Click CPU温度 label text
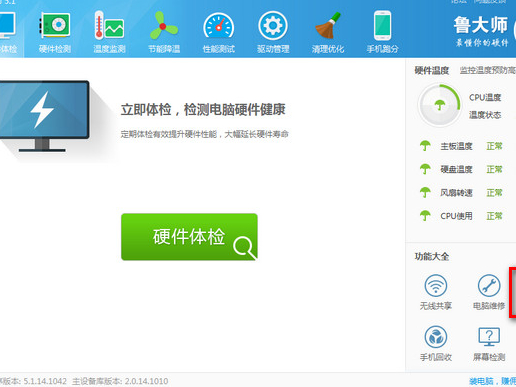516x387 pixels. (x=485, y=97)
